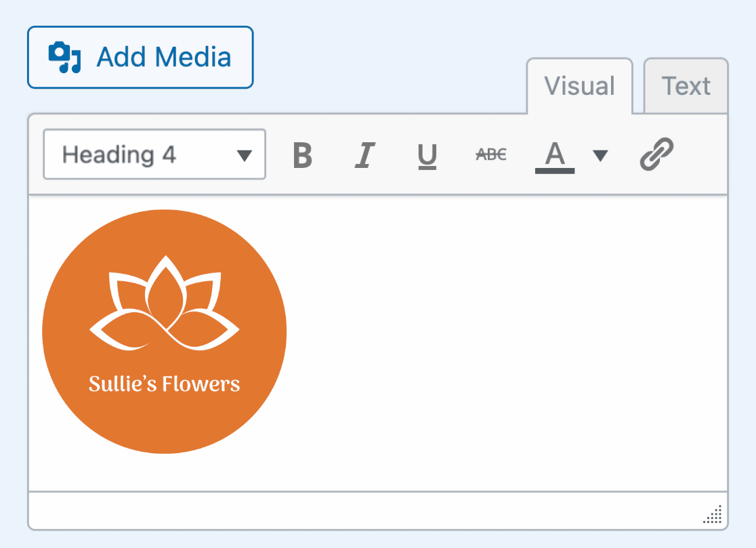Screen dimensions: 756x548
Task: Apply the current text color
Action: coord(554,156)
